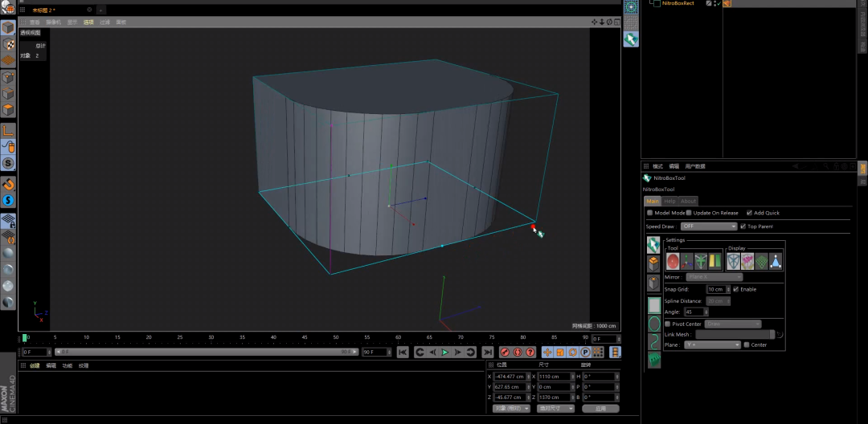Switch to the About tab
Image resolution: width=868 pixels, height=424 pixels.
pyautogui.click(x=688, y=202)
